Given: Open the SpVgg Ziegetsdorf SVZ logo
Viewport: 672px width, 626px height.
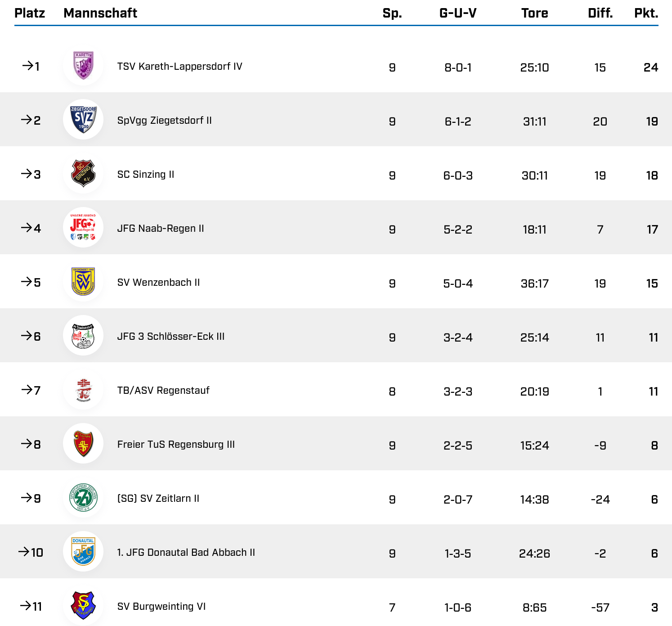Looking at the screenshot, I should [x=83, y=120].
